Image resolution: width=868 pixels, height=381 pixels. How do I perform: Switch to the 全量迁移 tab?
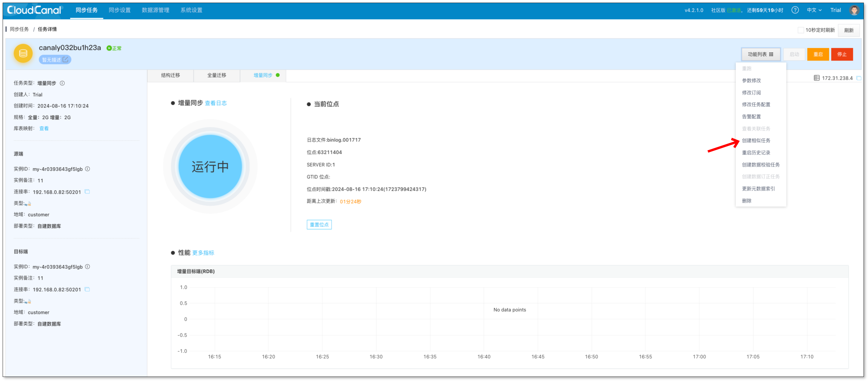[x=217, y=75]
